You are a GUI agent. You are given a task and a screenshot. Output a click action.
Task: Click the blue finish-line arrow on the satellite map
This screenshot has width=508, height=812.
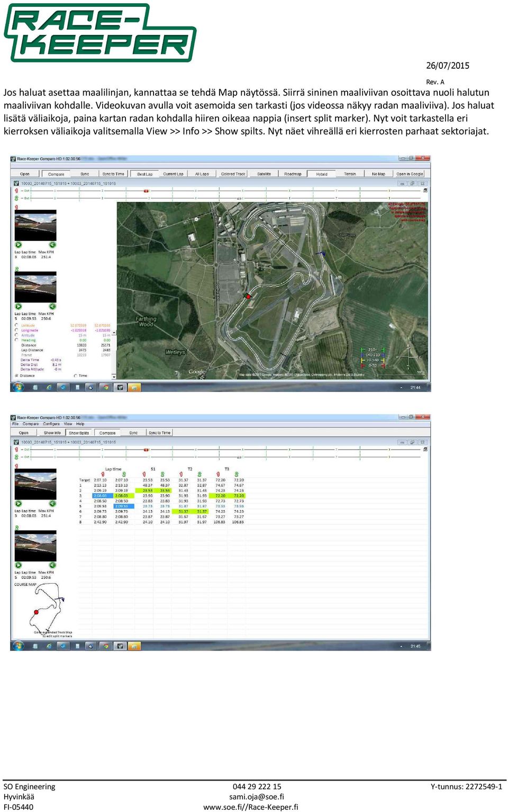(x=322, y=254)
